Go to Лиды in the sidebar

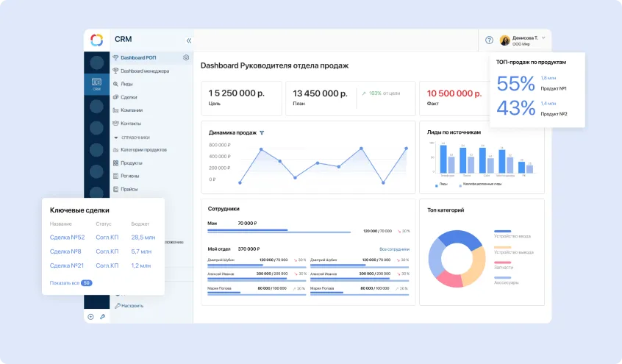pos(126,85)
